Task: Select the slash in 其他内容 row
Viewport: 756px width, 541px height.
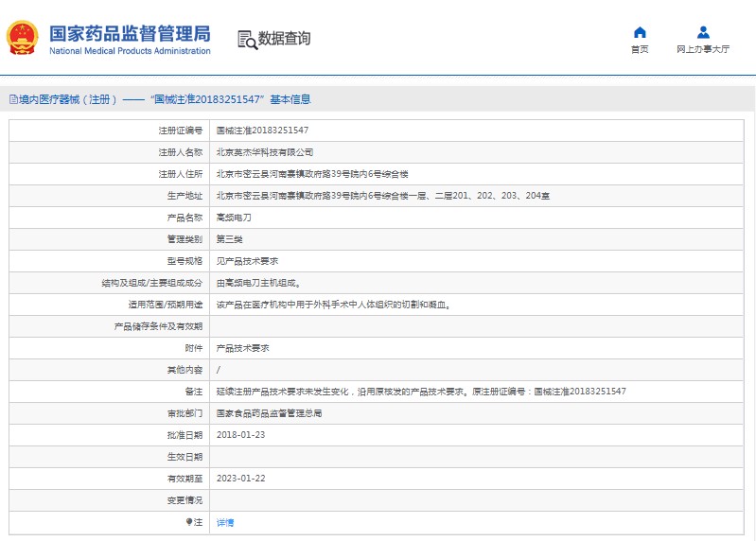Action: point(219,370)
